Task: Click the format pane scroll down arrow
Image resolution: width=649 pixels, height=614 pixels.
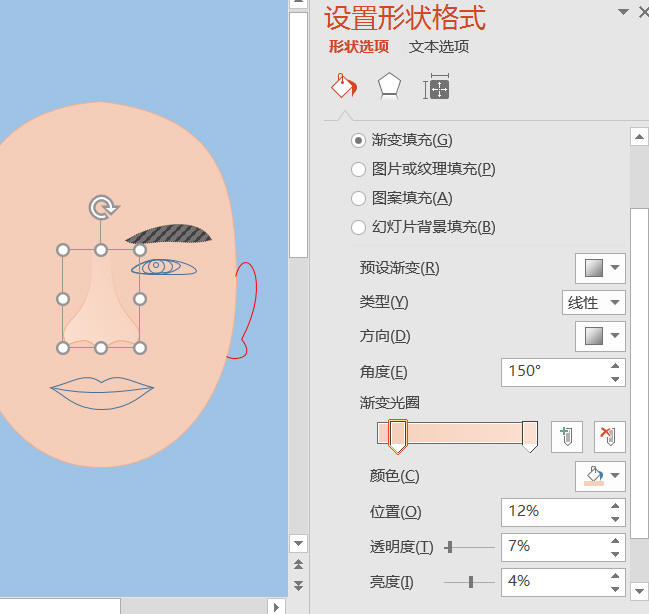Action: [639, 591]
